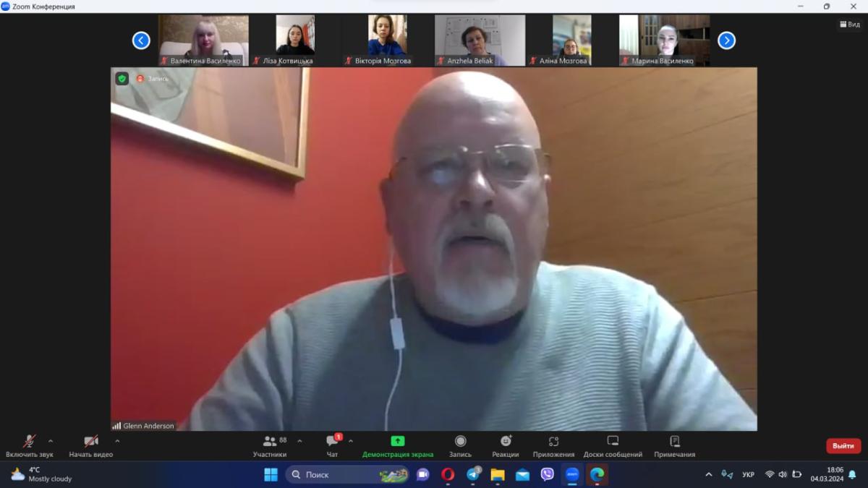This screenshot has height=488, width=868.
Task: Select Марина Василенко video thumbnail
Action: [x=664, y=40]
